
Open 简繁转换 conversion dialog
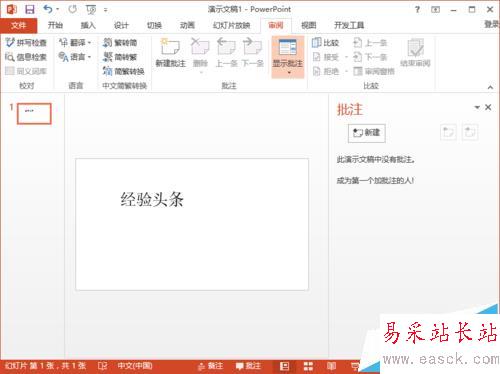[x=124, y=71]
